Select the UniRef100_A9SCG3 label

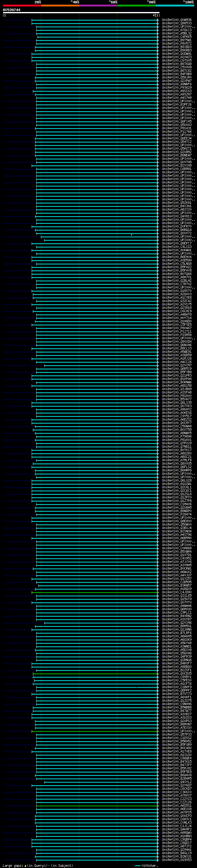click(176, 91)
